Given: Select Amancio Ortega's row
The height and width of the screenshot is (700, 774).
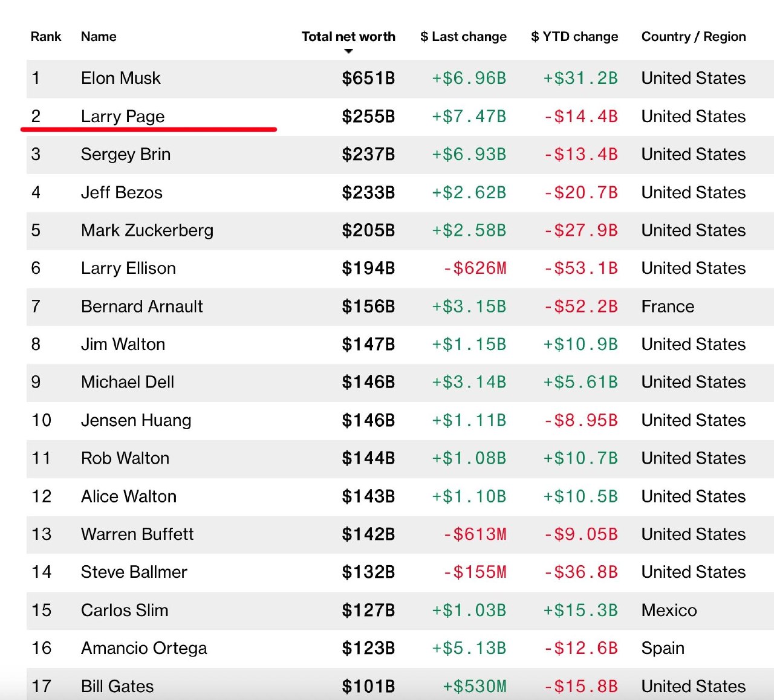Looking at the screenshot, I should click(144, 648).
